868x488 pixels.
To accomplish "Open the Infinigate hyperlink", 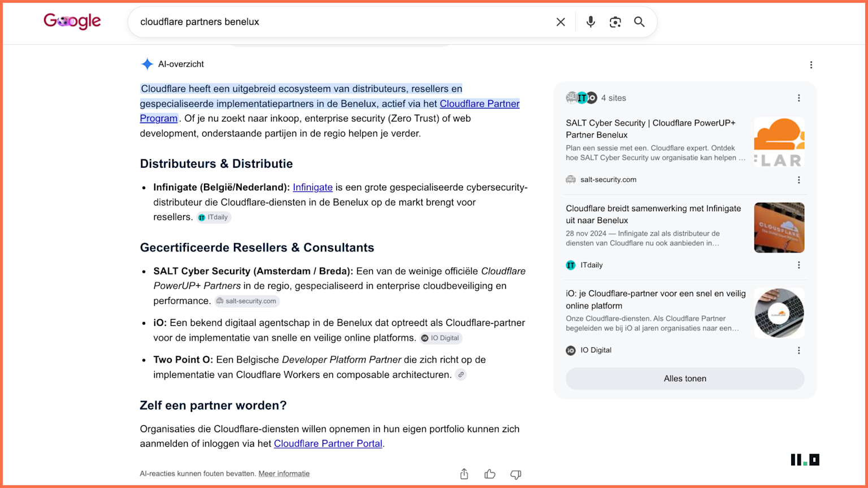I will [x=313, y=188].
